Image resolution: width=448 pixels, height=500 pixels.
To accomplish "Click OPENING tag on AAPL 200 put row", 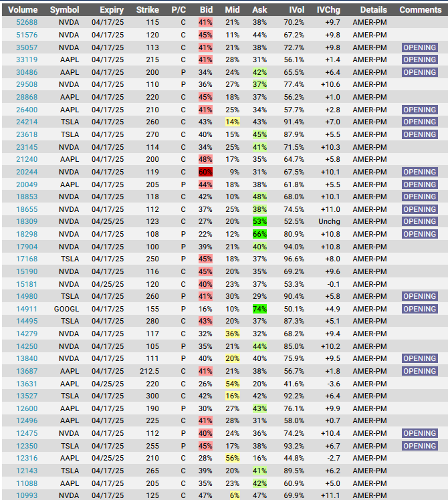I will tap(420, 72).
